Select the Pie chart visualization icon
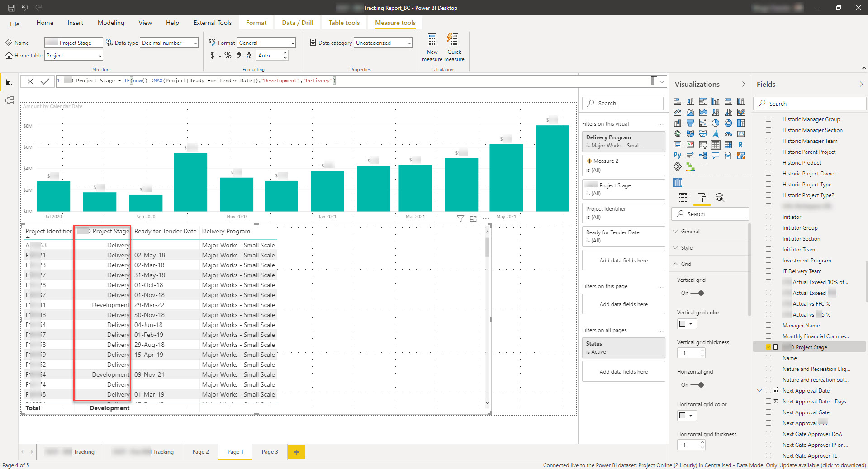Viewport: 868px width, 469px height. (x=715, y=123)
